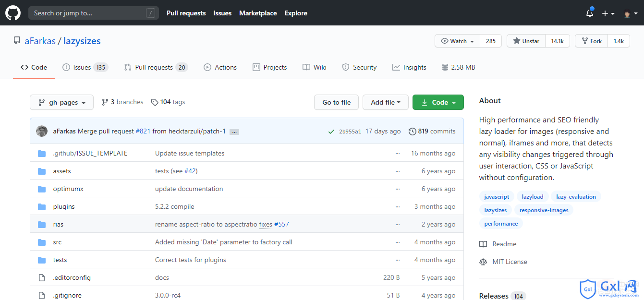Open the Add file dropdown
644x300 pixels.
pos(386,102)
